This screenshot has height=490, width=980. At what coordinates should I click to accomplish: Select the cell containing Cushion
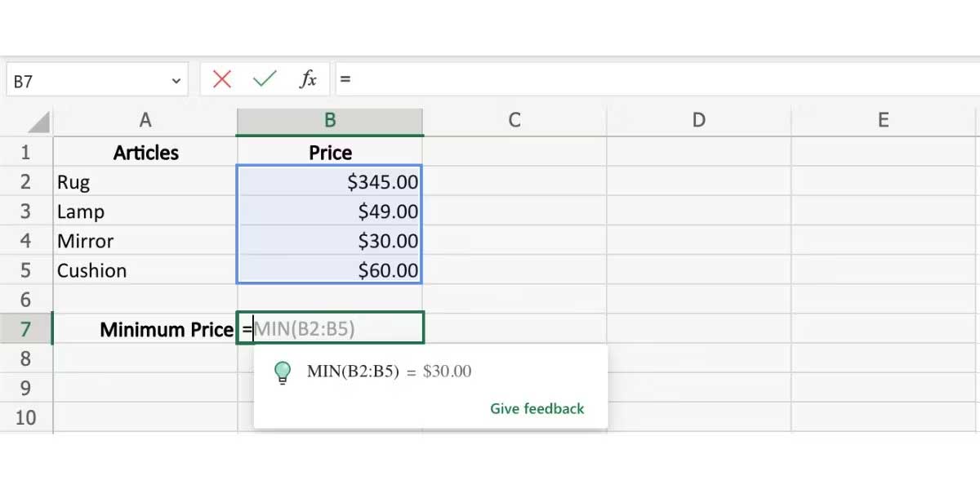[x=145, y=269]
